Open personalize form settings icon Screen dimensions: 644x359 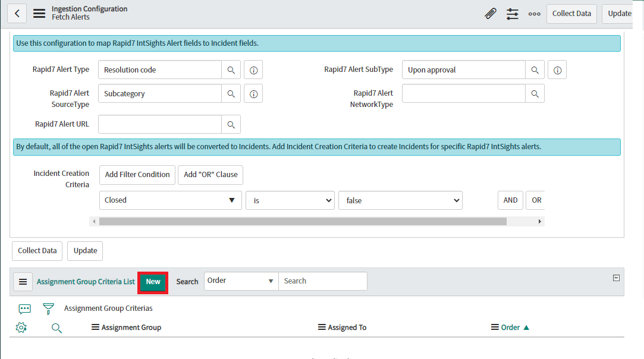click(513, 13)
